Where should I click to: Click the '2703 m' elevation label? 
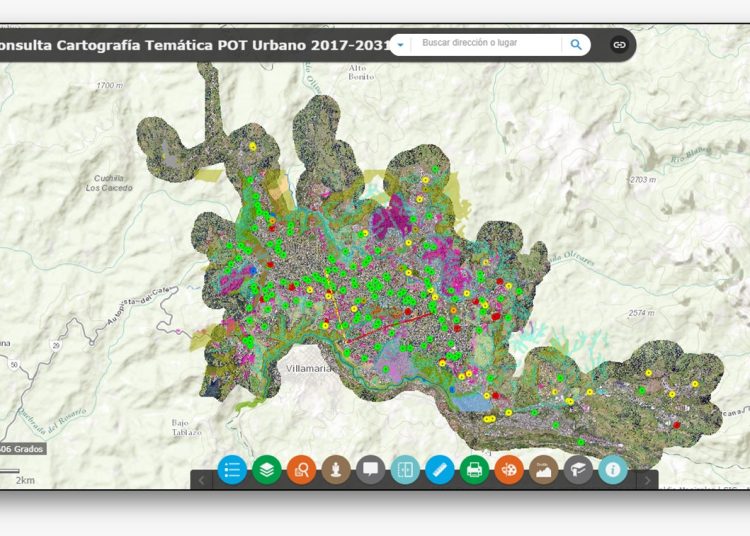(643, 180)
